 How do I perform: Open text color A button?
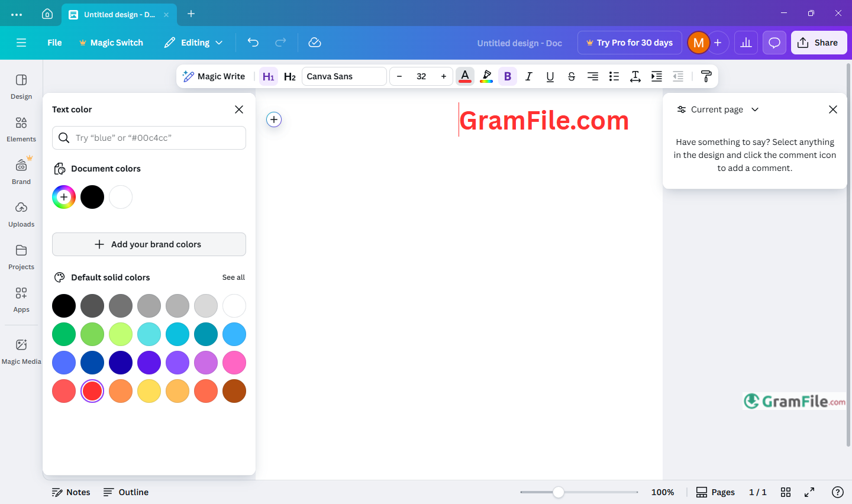tap(465, 76)
